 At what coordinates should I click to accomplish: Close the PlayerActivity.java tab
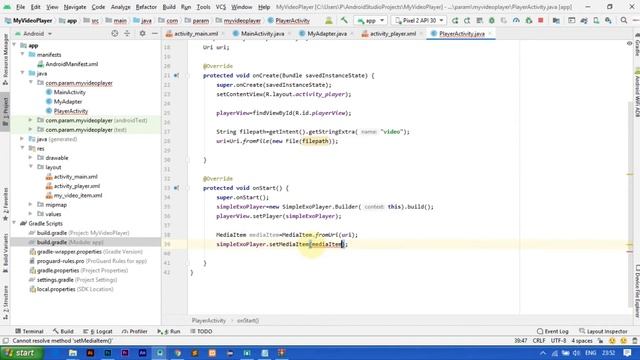pos(490,34)
